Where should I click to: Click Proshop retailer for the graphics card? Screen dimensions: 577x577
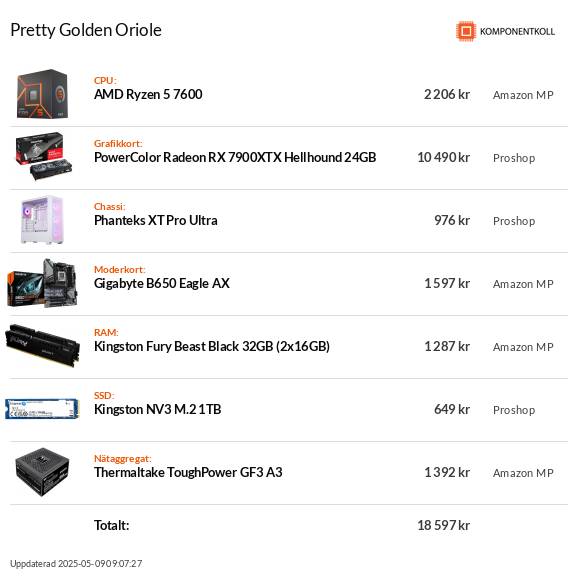pyautogui.click(x=514, y=158)
